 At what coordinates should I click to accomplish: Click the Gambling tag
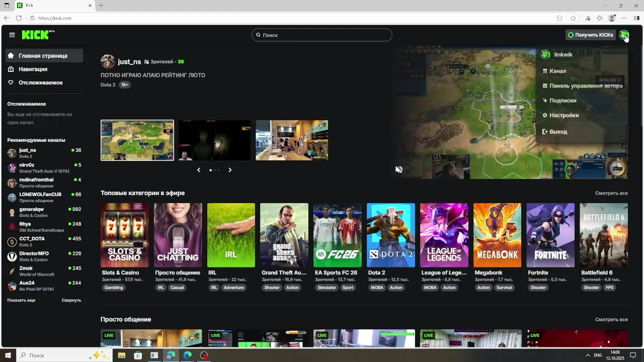[x=114, y=288]
